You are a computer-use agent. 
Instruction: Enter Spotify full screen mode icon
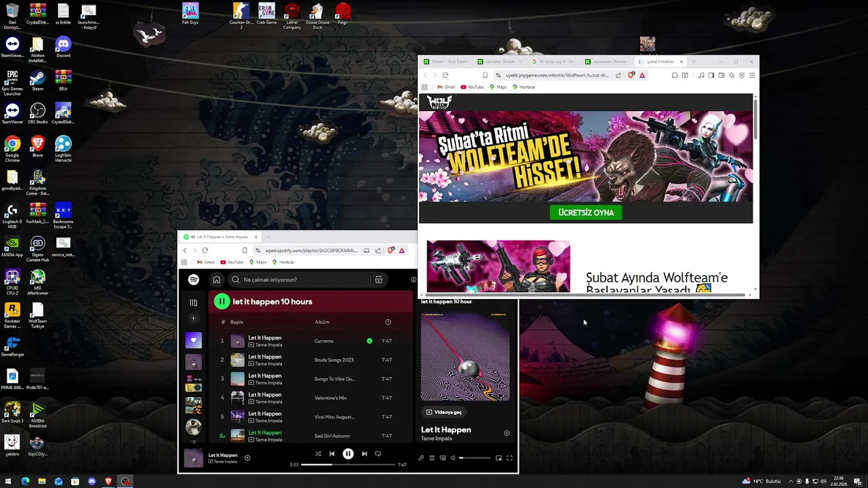click(x=509, y=458)
